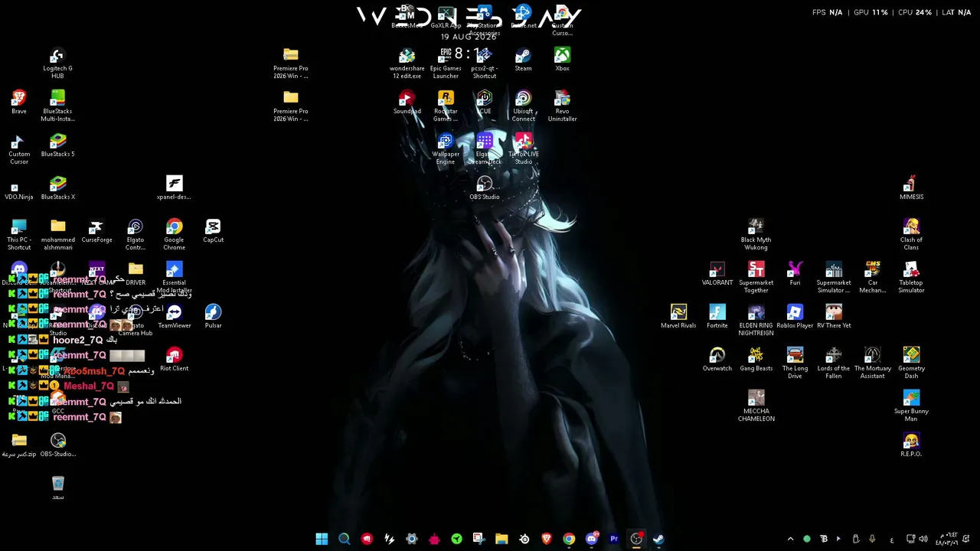Screen dimensions: 980x551
Task: Select the Black Myth Wukong shortcut
Action: point(756,235)
